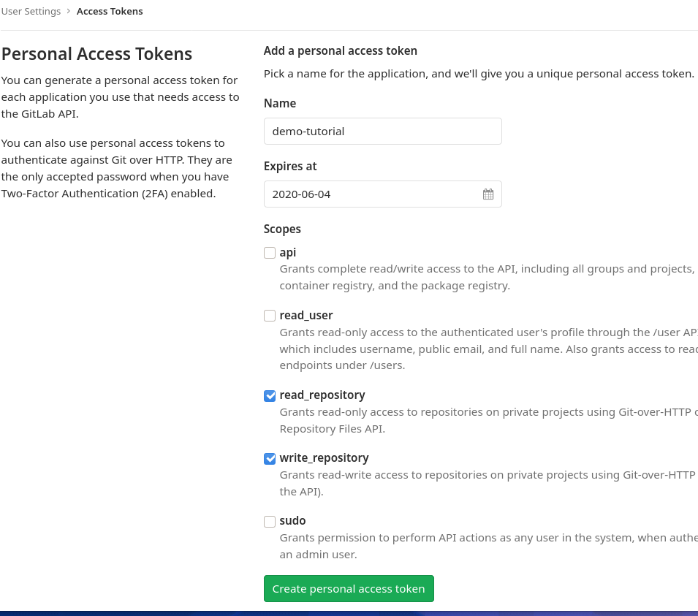Select the Access Tokens breadcrumb item
Screen dimensions: 698x616
click(110, 11)
